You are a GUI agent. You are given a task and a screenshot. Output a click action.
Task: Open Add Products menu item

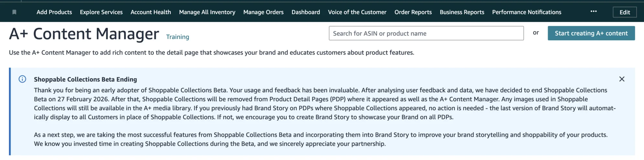(x=54, y=12)
